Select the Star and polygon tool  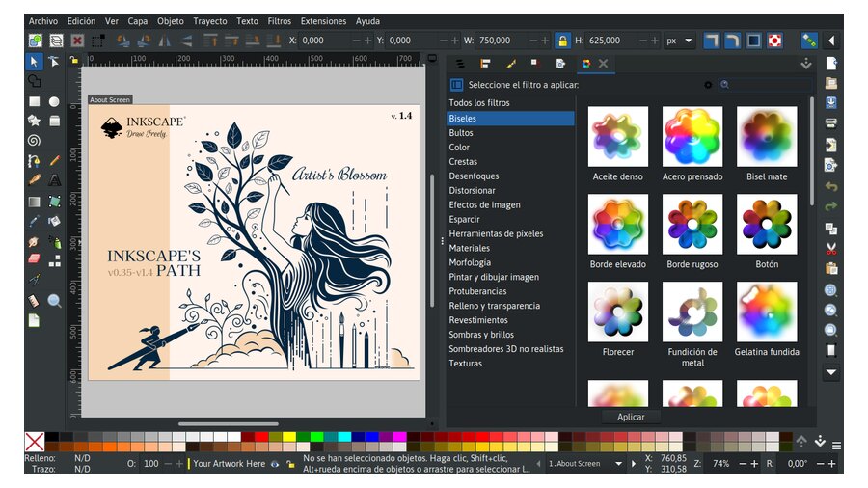click(x=35, y=121)
